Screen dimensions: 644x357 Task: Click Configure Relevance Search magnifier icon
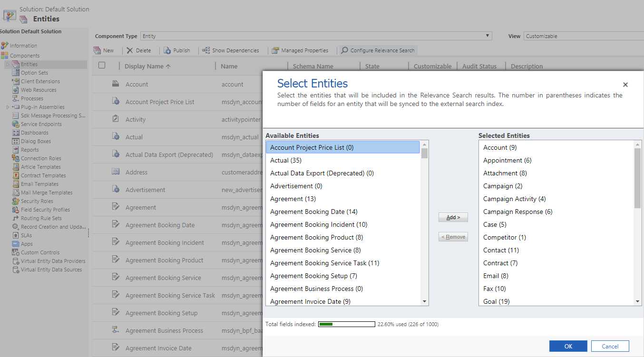[344, 50]
